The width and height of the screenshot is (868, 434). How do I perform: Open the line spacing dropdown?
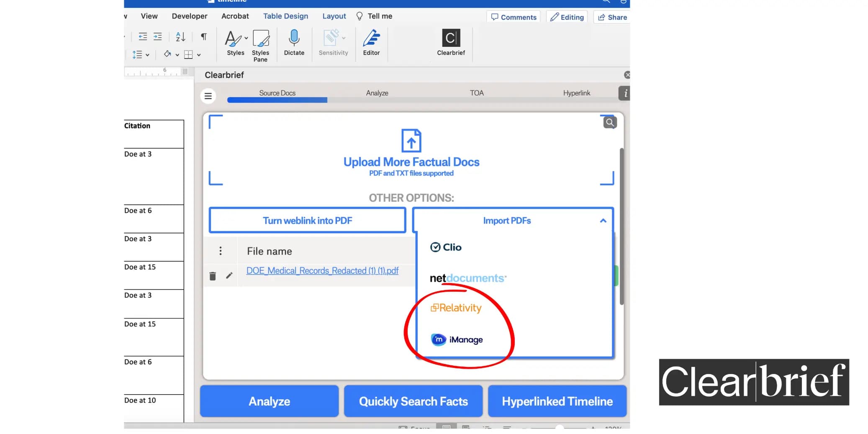coord(140,54)
